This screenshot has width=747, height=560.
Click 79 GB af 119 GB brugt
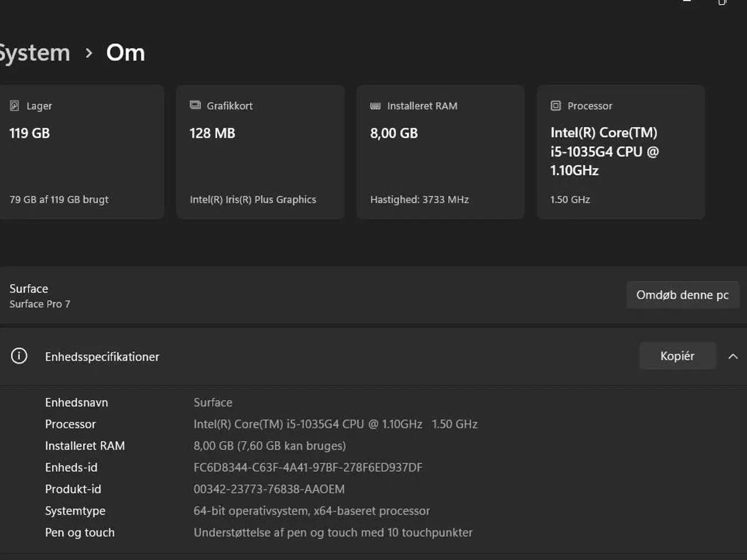pyautogui.click(x=59, y=199)
